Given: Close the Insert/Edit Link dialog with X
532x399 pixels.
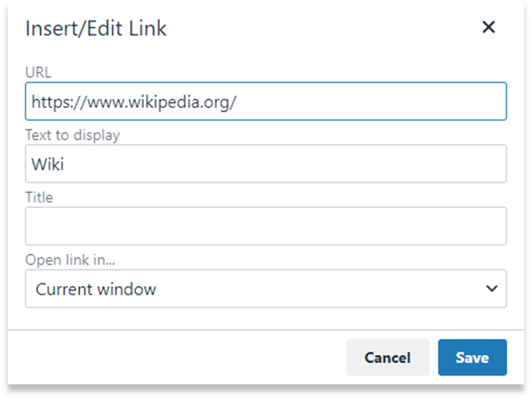Looking at the screenshot, I should point(489,27).
